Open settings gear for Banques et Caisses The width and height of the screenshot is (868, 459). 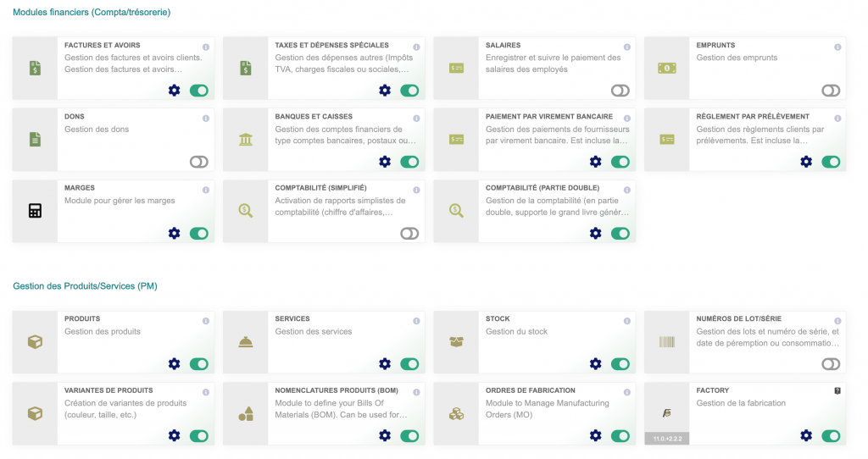(385, 162)
